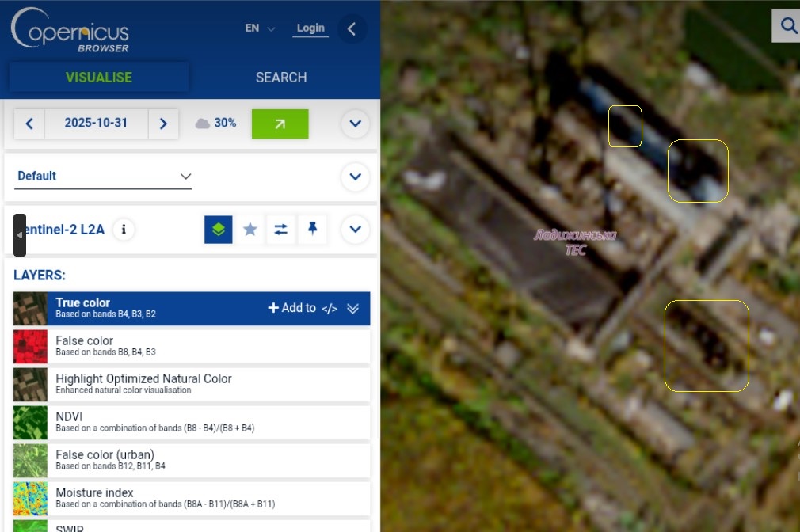The image size is (800, 532).
Task: Open the True color code editor icon
Action: (330, 309)
